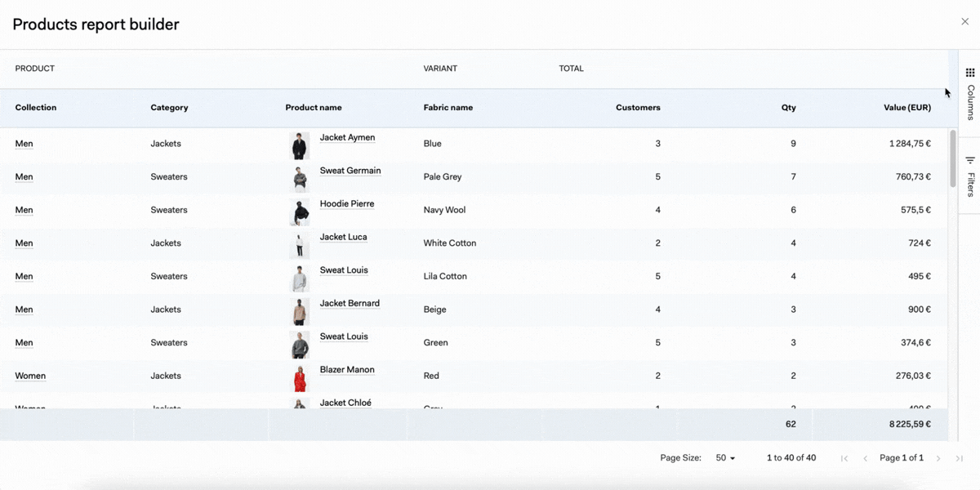Go to the first page
The height and width of the screenshot is (490, 980).
(844, 458)
